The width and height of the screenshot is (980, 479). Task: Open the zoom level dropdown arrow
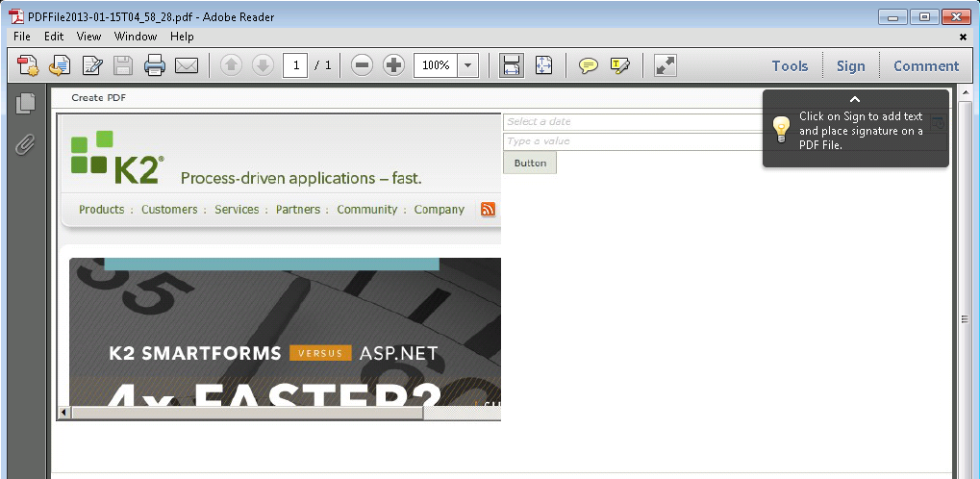tap(468, 65)
